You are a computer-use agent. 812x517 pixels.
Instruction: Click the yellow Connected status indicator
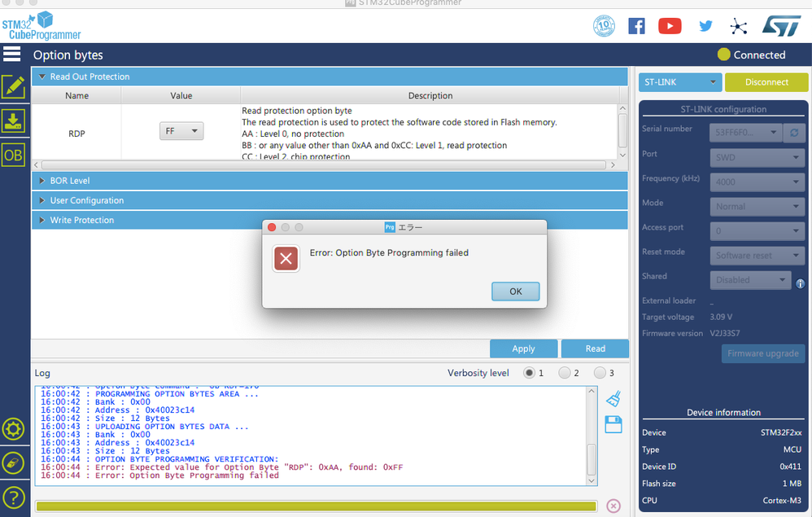[723, 55]
